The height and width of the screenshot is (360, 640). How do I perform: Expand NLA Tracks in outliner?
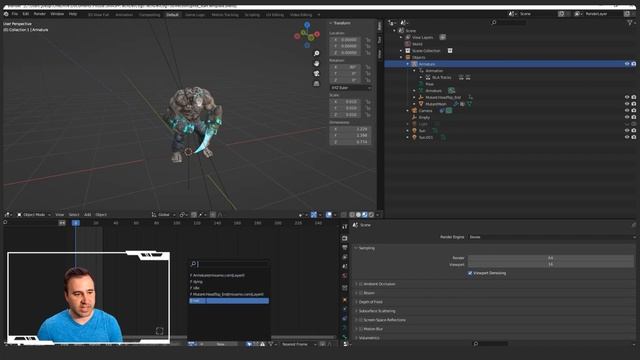(x=421, y=78)
